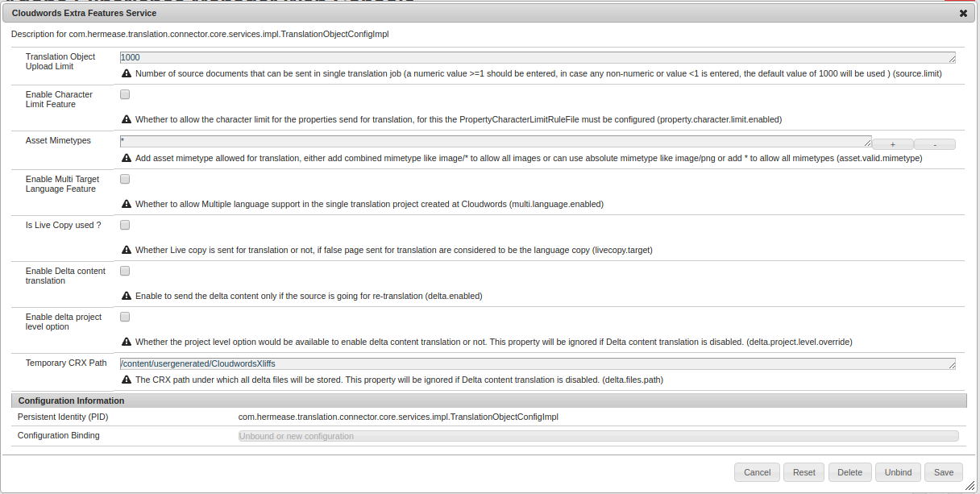Click the Cancel button
The height and width of the screenshot is (494, 980).
(757, 472)
